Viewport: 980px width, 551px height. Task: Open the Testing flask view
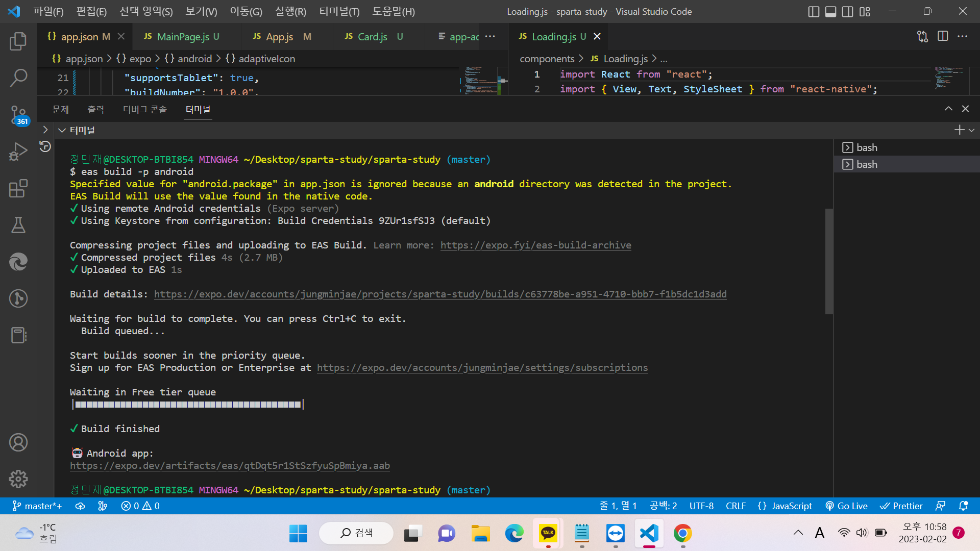click(x=18, y=225)
